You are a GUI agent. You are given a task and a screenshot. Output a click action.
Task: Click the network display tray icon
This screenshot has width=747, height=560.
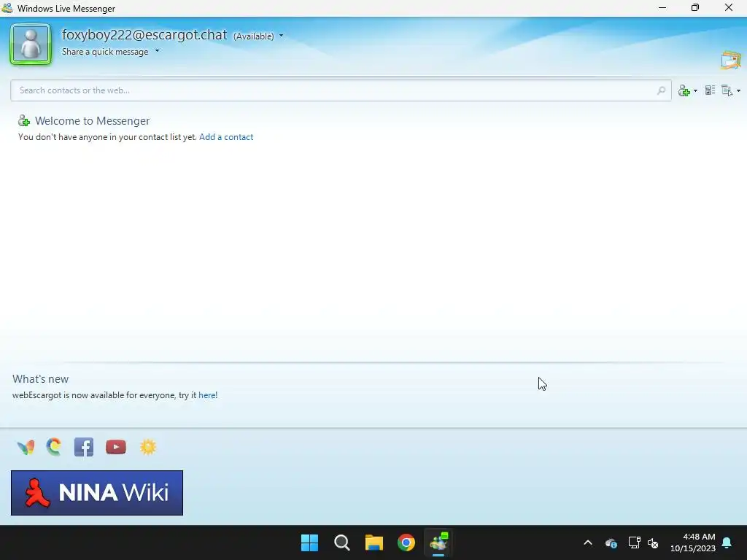click(634, 542)
